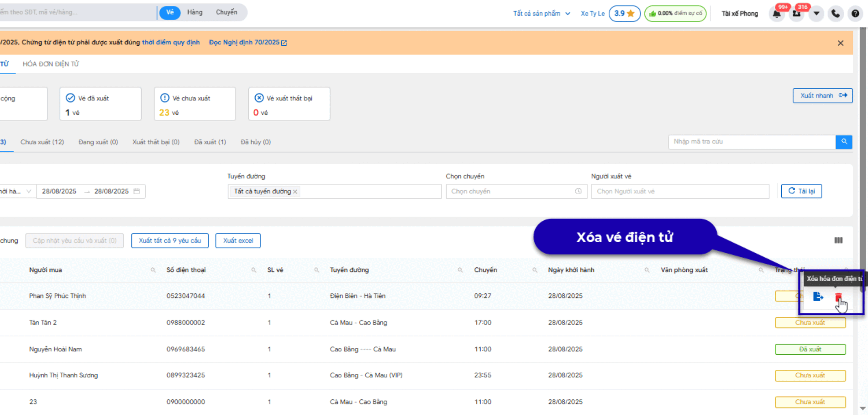Open the column settings icon above table
Image resolution: width=868 pixels, height=415 pixels.
838,240
